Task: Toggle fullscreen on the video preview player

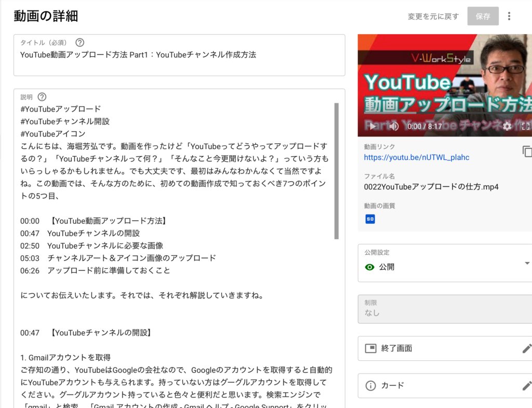Action: coord(526,126)
